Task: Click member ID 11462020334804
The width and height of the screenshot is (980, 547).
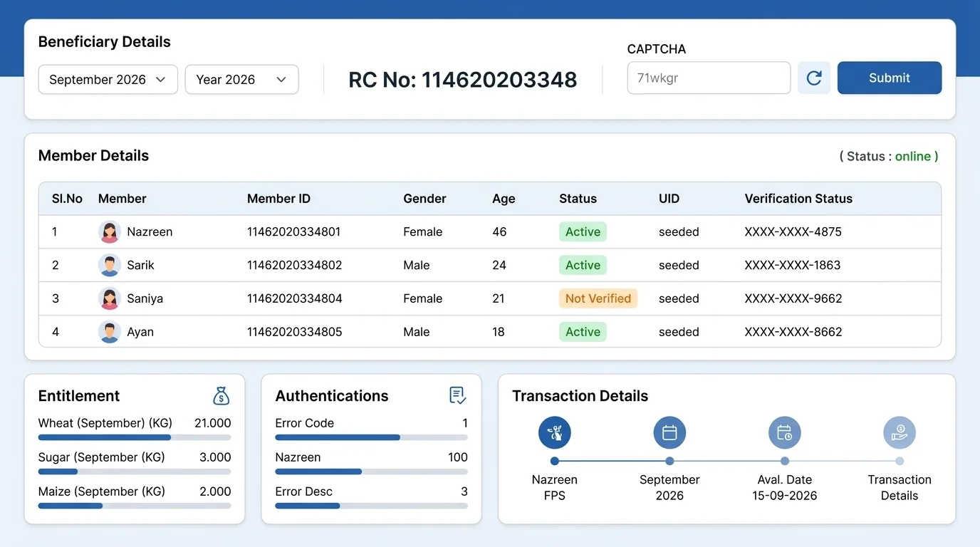Action: [x=294, y=298]
